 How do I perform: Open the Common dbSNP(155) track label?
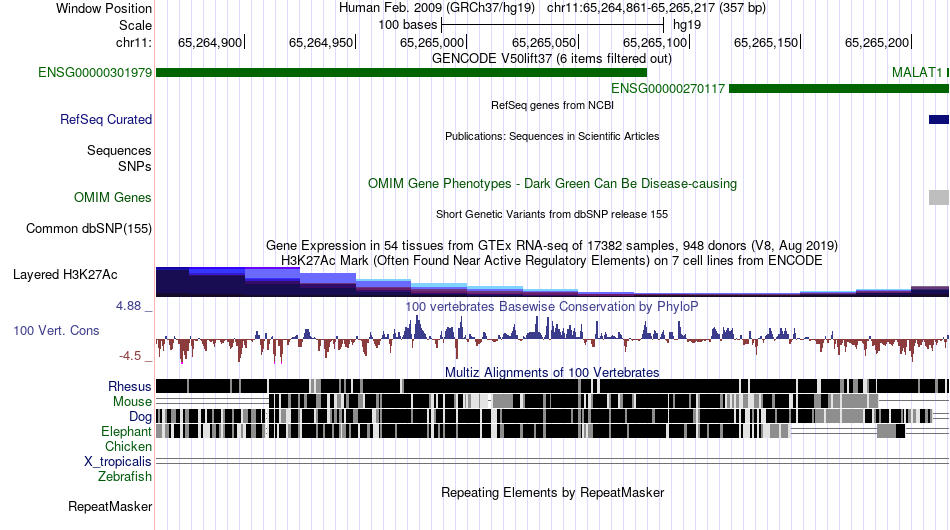point(89,229)
